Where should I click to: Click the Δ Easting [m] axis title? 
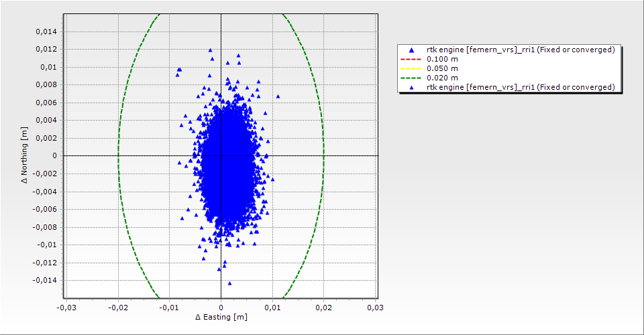pos(221,317)
